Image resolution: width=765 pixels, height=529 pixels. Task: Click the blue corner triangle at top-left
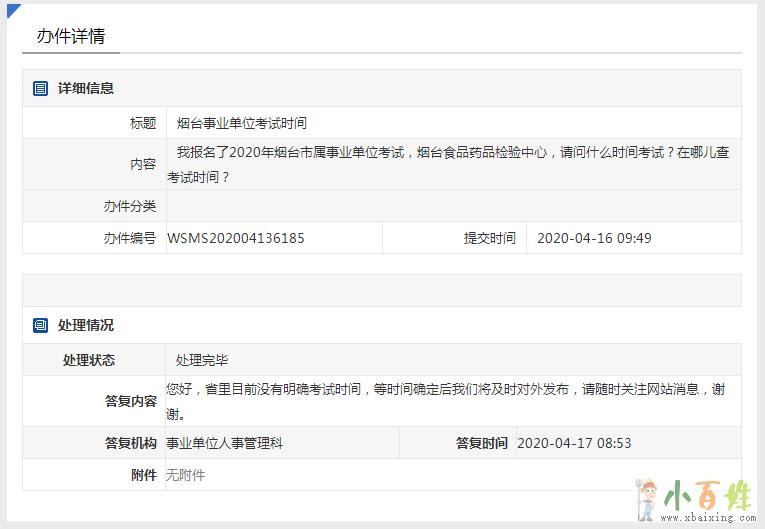pyautogui.click(x=12, y=9)
